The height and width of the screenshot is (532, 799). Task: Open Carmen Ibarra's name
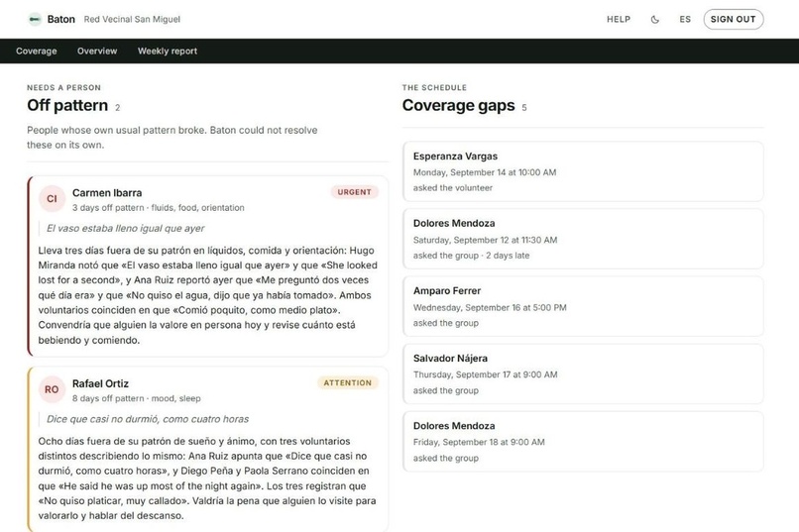107,193
